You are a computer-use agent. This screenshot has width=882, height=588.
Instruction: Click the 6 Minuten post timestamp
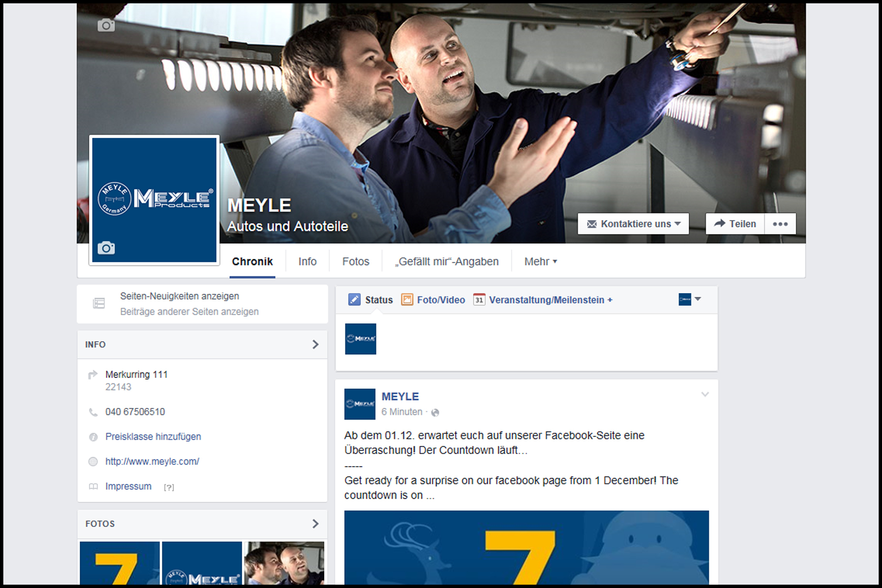pyautogui.click(x=402, y=412)
